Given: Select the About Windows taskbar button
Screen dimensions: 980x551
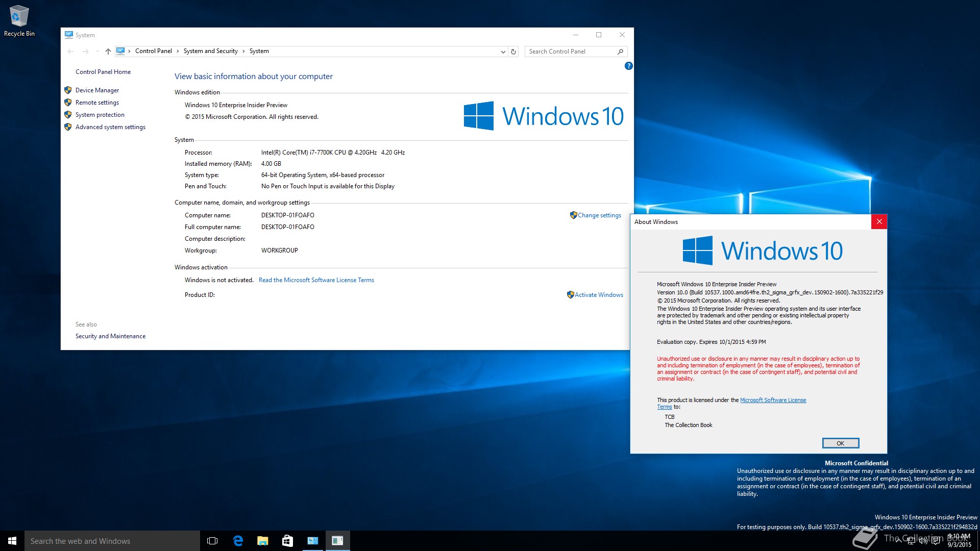Looking at the screenshot, I should click(x=337, y=541).
